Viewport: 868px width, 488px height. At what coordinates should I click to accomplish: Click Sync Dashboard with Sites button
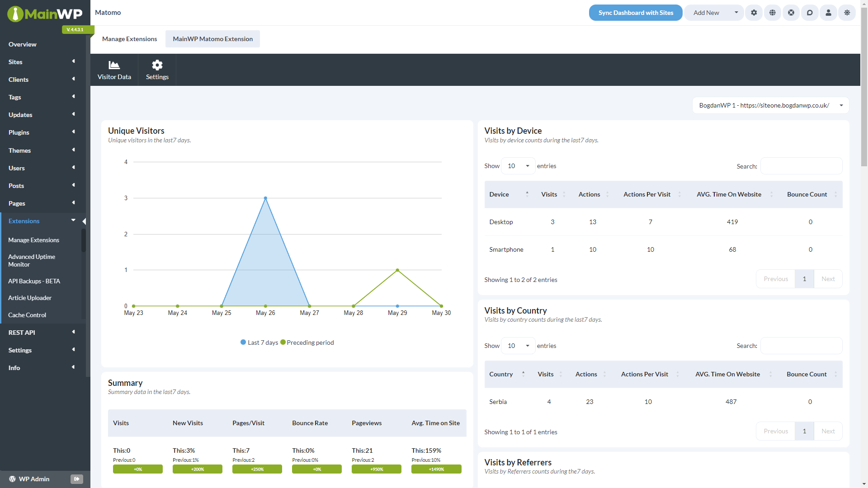tap(635, 13)
